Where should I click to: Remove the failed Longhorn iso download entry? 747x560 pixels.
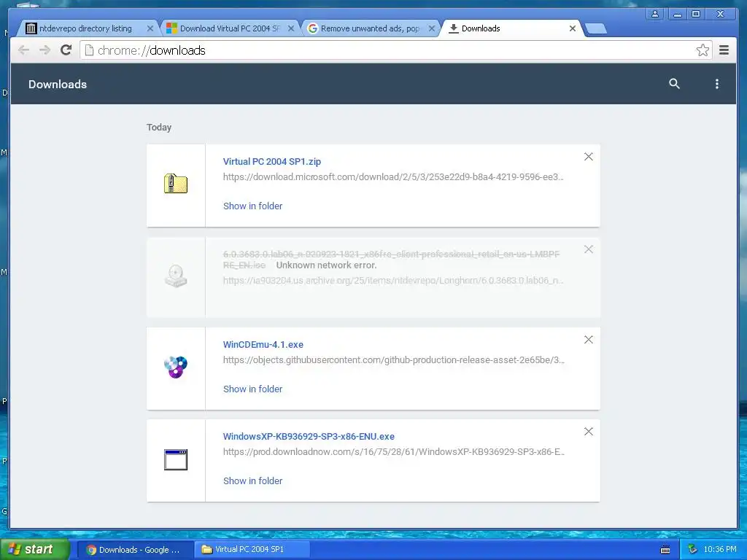(x=589, y=249)
